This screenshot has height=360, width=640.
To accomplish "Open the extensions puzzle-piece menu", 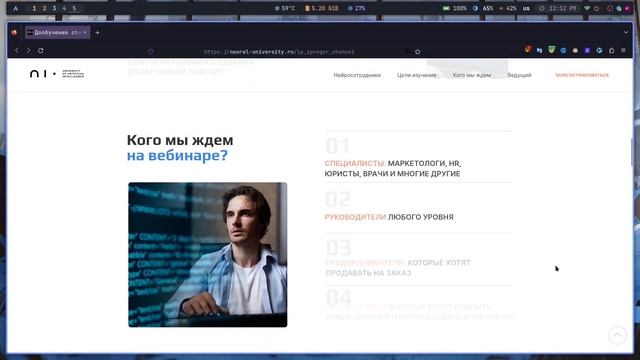I will [611, 50].
